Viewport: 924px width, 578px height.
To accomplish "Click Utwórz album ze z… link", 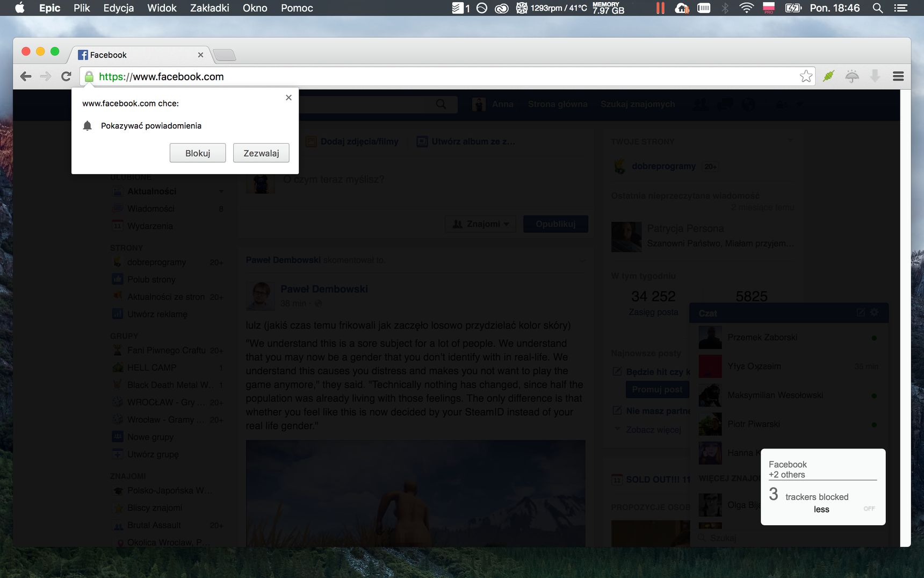I will coord(466,141).
